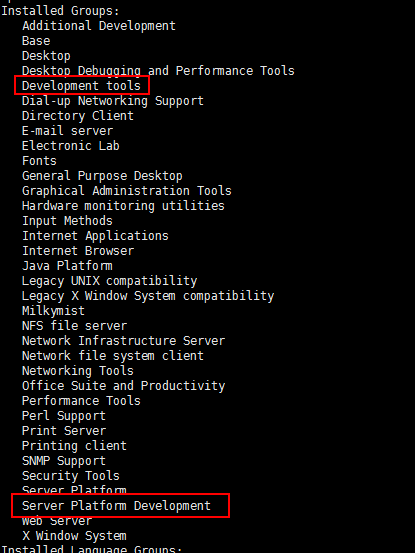
Task: Click the 'Print Server' entry
Action: pos(64,431)
